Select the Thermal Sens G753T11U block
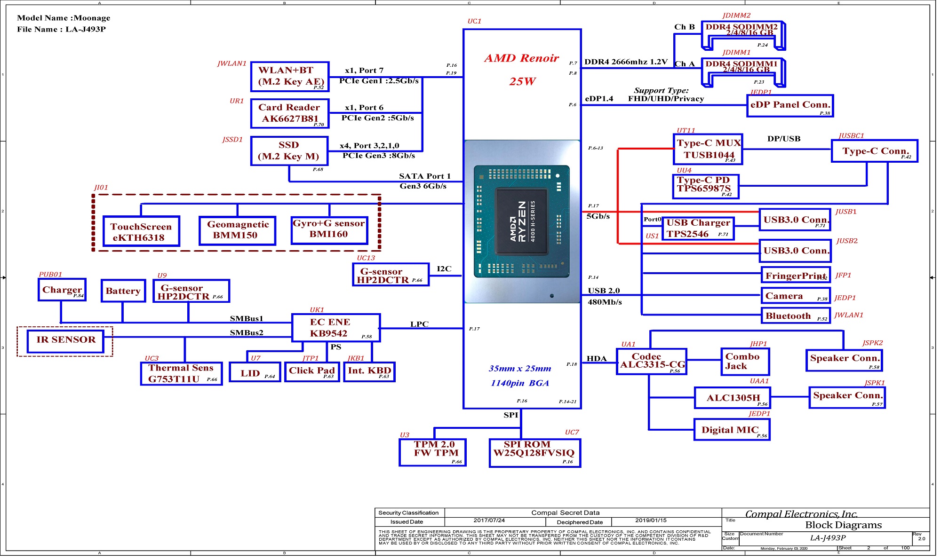Viewport: 941px width, 560px height. 181,374
